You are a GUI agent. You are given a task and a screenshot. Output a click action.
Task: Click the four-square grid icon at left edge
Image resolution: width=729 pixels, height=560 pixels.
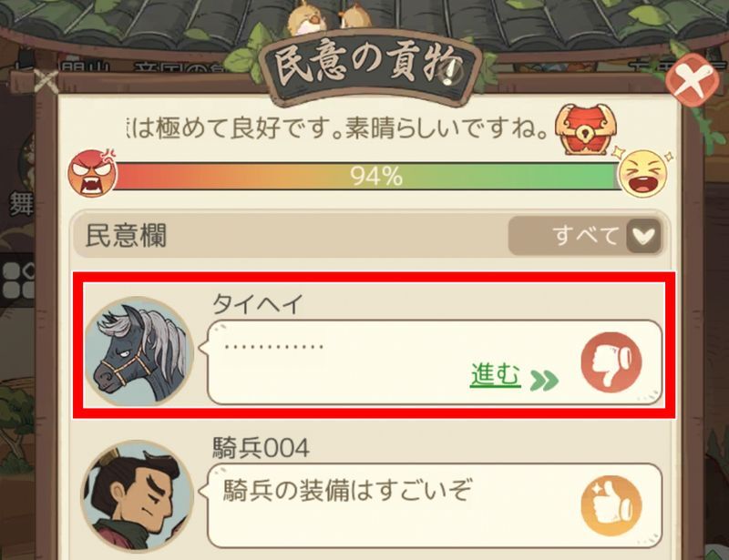pos(17,280)
